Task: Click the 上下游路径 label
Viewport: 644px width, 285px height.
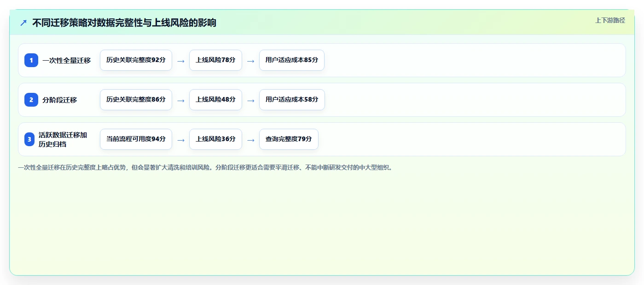Action: [x=610, y=20]
